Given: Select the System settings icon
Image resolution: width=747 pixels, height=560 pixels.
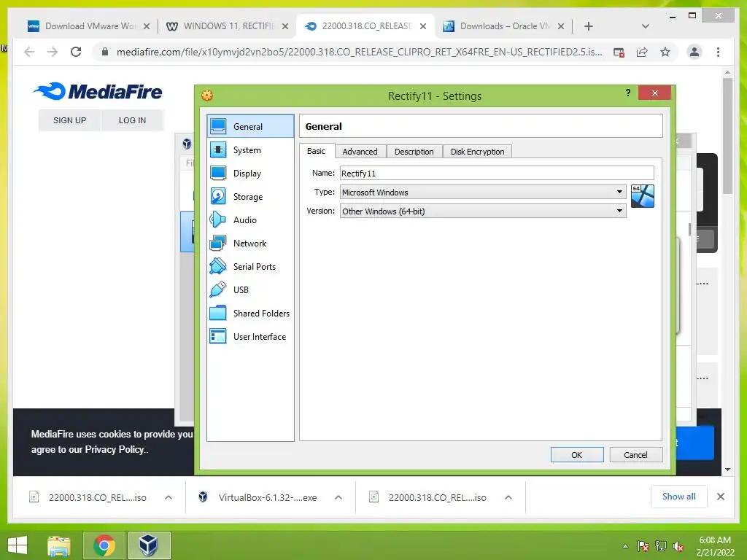Looking at the screenshot, I should tap(218, 150).
